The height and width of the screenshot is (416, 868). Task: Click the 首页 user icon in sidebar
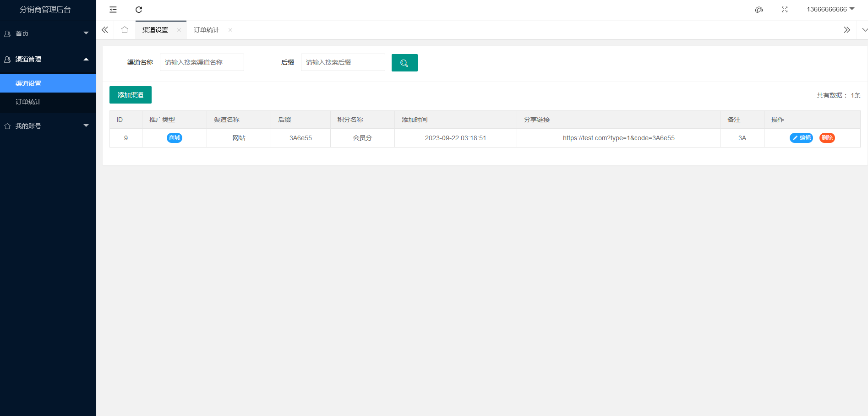click(x=7, y=34)
